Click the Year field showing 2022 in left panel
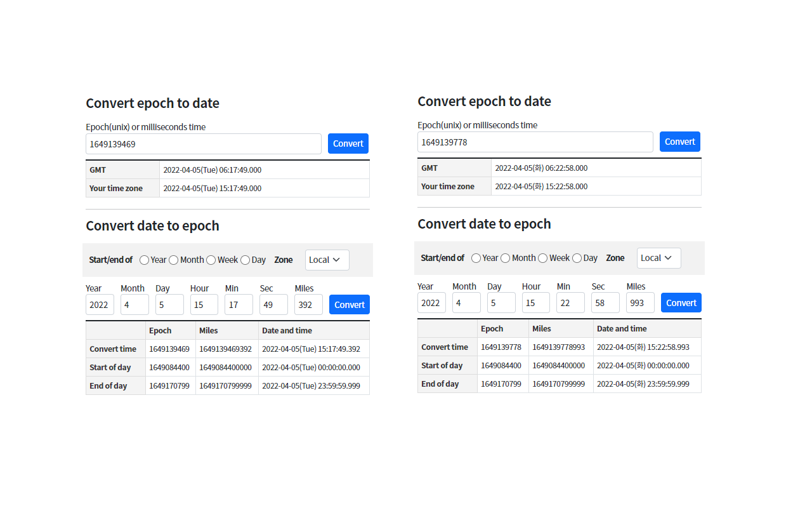Image resolution: width=812 pixels, height=508 pixels. tap(99, 304)
